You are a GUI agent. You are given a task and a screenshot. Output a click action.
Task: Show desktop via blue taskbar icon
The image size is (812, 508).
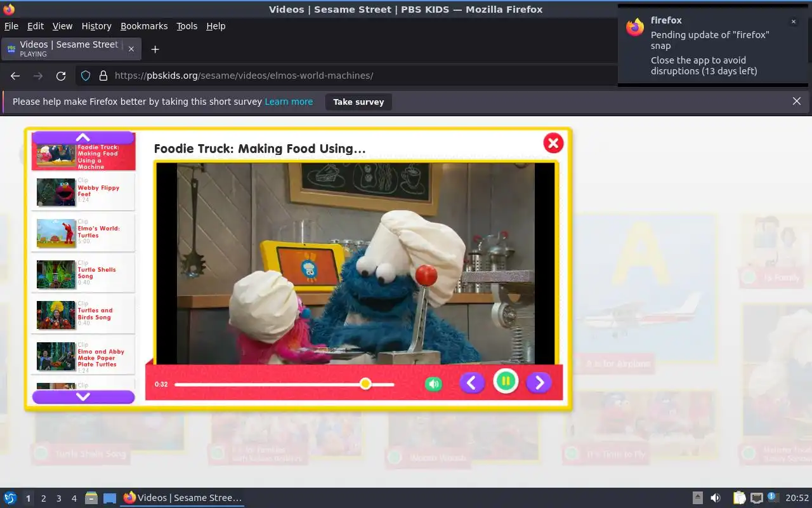[x=110, y=498]
